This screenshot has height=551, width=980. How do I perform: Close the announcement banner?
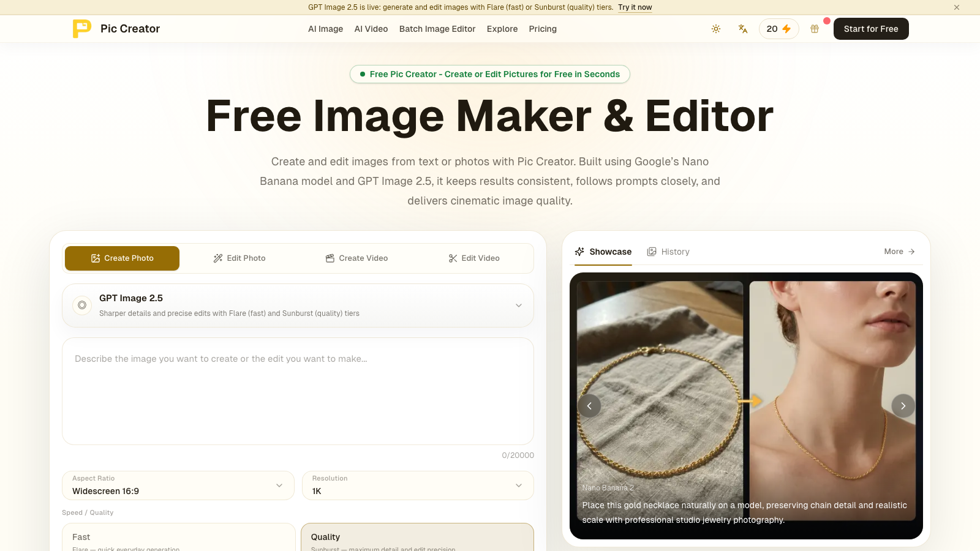click(x=957, y=7)
